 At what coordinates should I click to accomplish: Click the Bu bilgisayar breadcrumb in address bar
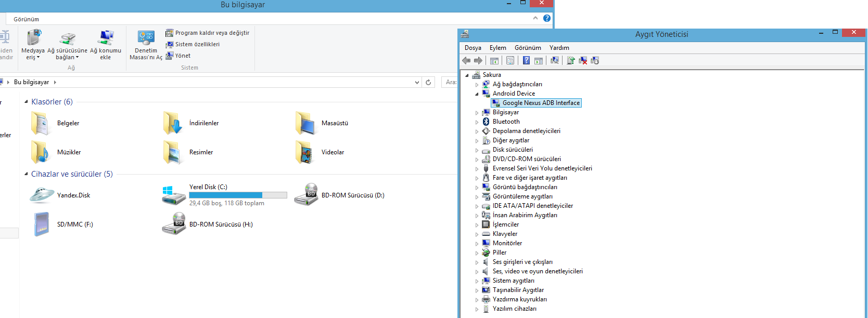[x=31, y=82]
